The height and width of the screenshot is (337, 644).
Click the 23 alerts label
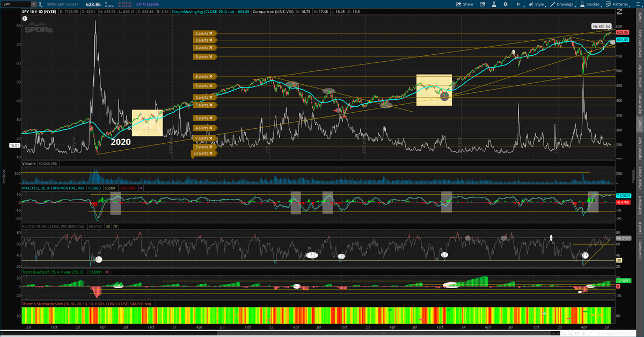click(202, 153)
